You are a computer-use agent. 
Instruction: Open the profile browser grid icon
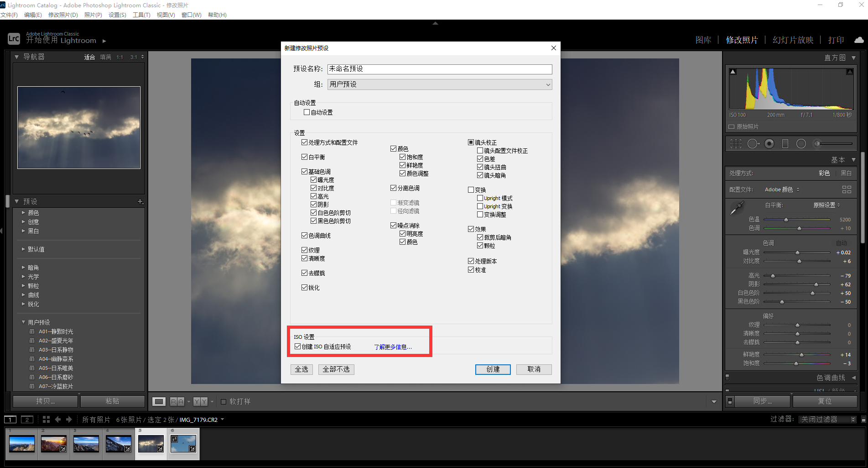click(847, 189)
